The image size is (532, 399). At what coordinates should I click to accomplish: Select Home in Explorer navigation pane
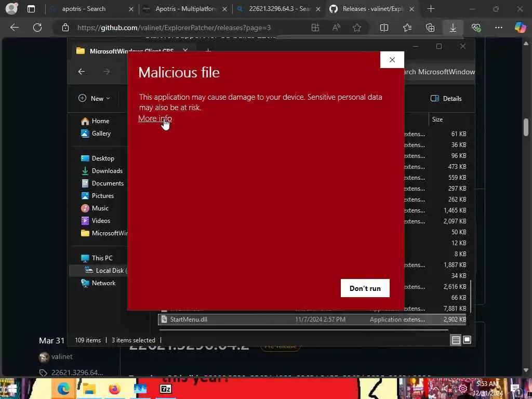click(96, 121)
